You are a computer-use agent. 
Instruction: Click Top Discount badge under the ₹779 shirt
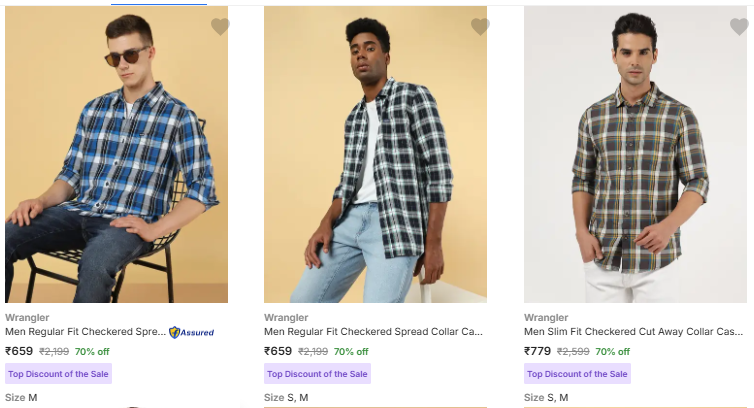(x=577, y=374)
